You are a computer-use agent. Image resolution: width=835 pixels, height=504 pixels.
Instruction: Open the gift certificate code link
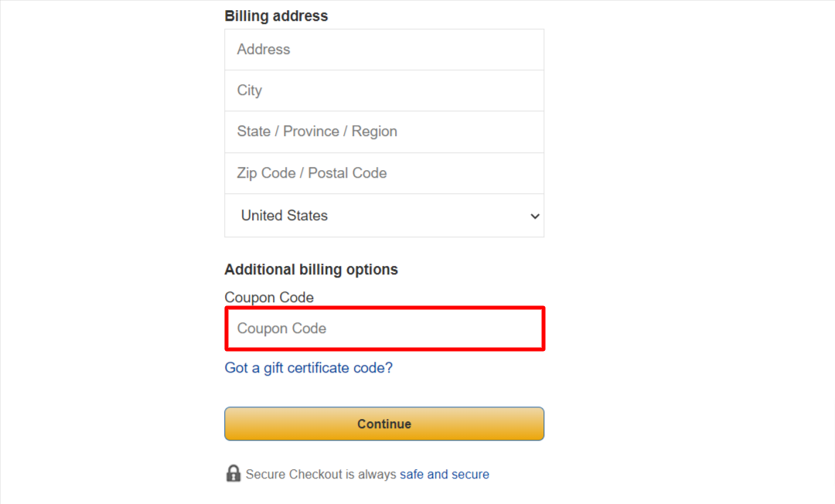point(308,368)
